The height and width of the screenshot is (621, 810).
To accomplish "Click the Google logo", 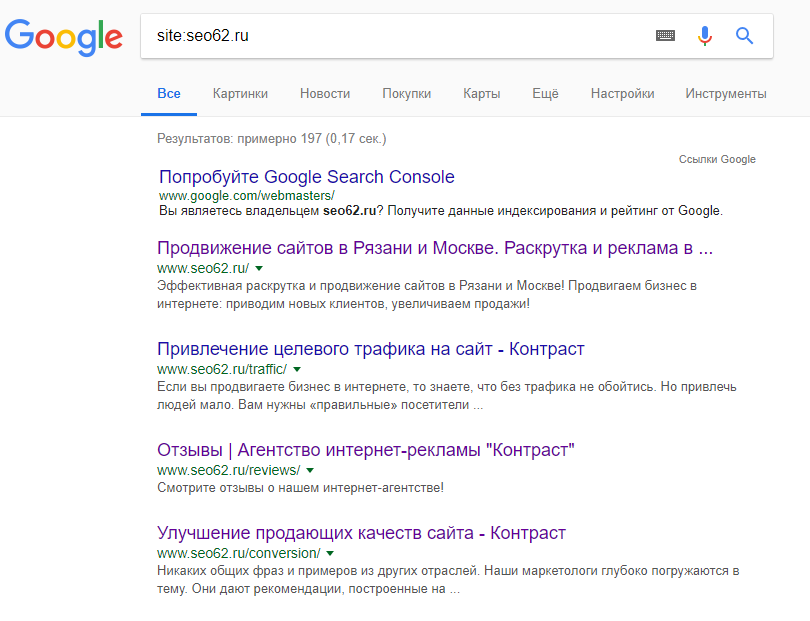I will coord(64,37).
